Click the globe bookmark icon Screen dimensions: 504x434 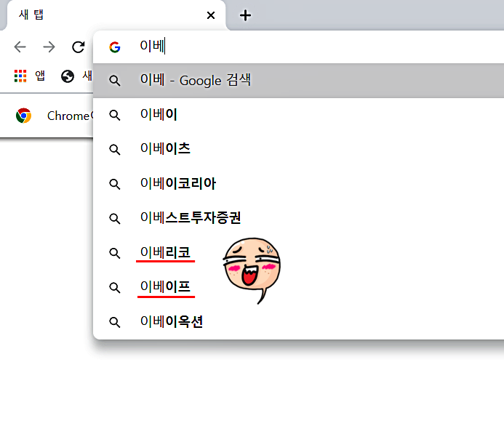tap(68, 76)
